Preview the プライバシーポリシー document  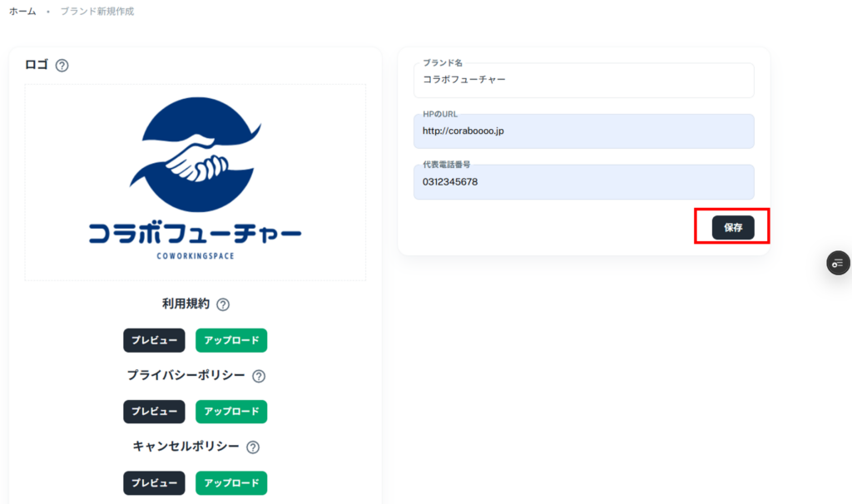[154, 412]
